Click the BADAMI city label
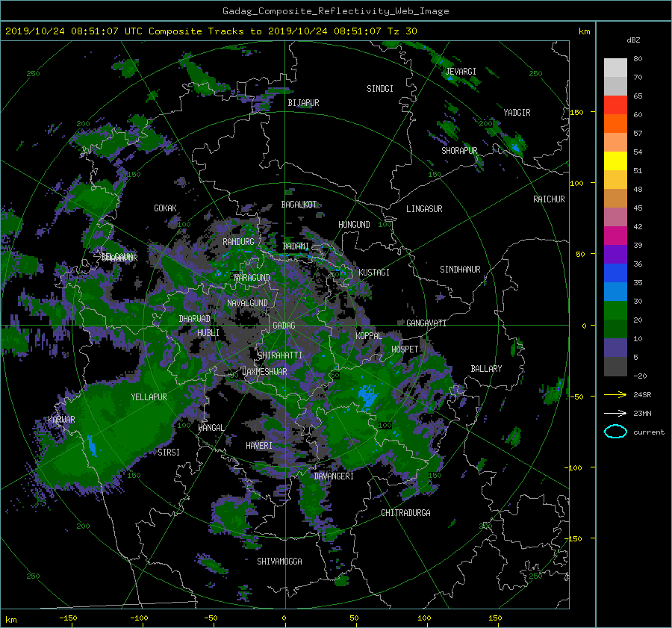672x628 pixels. (296, 246)
